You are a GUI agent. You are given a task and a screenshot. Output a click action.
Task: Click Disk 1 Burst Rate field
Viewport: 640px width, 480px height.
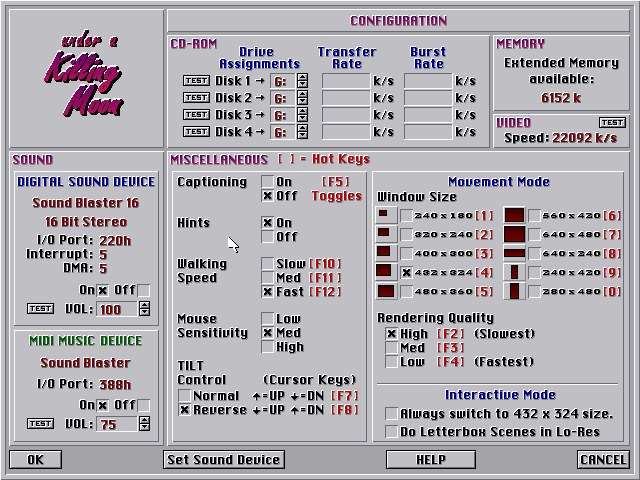(428, 81)
